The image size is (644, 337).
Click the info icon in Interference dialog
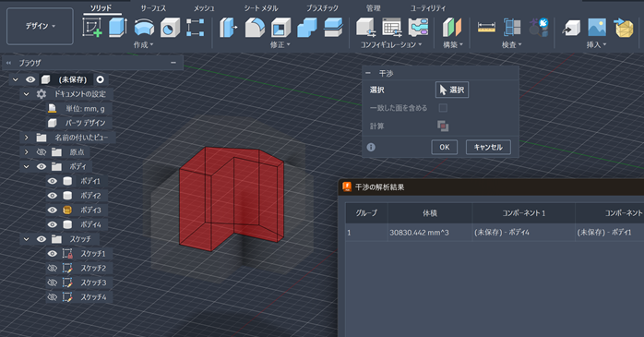[371, 147]
